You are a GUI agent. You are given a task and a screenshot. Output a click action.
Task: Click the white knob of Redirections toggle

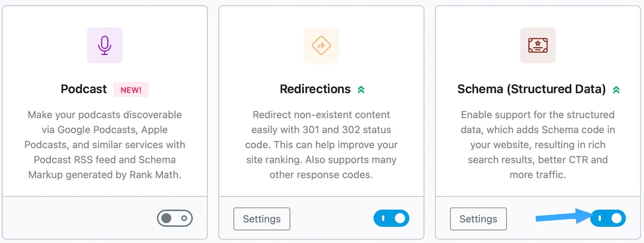400,219
